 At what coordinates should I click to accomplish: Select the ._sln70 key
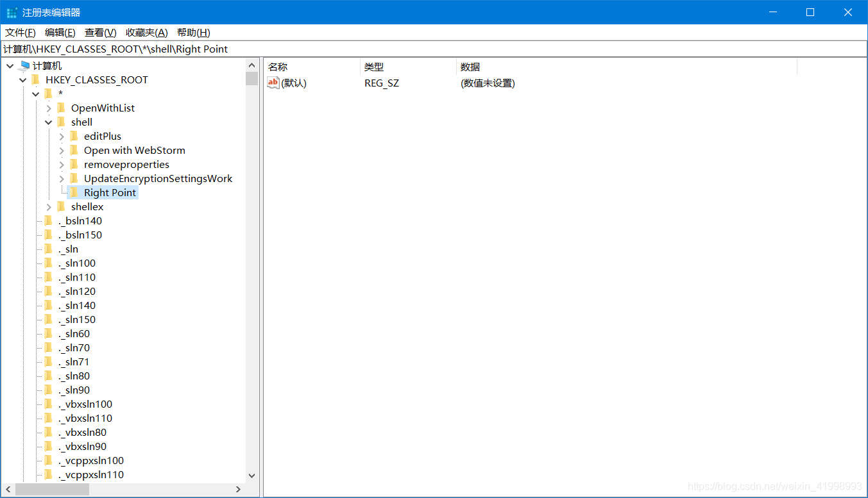coord(74,347)
